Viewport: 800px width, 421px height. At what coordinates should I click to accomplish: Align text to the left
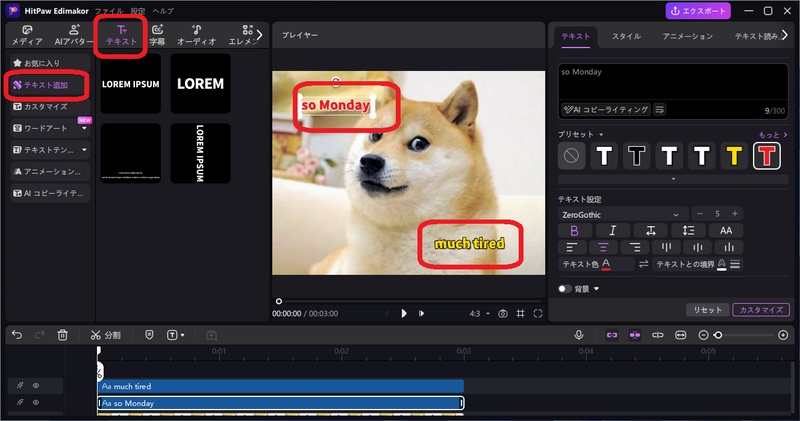click(572, 247)
